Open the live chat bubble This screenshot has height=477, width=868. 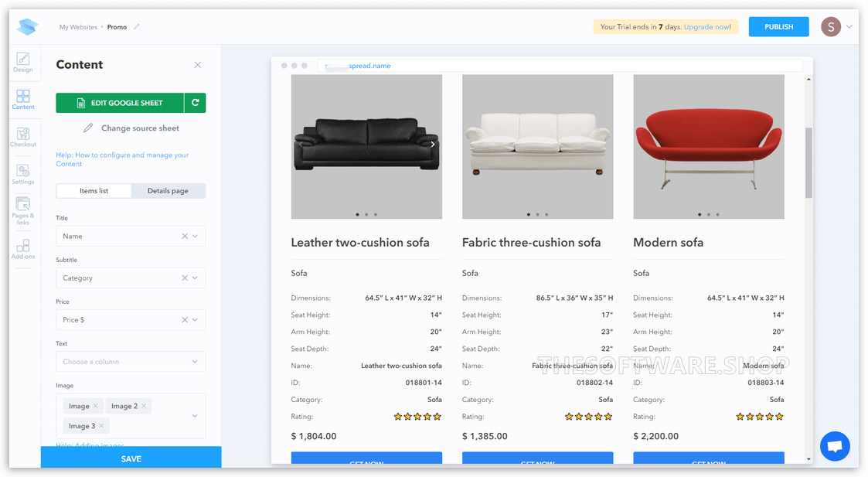point(835,446)
